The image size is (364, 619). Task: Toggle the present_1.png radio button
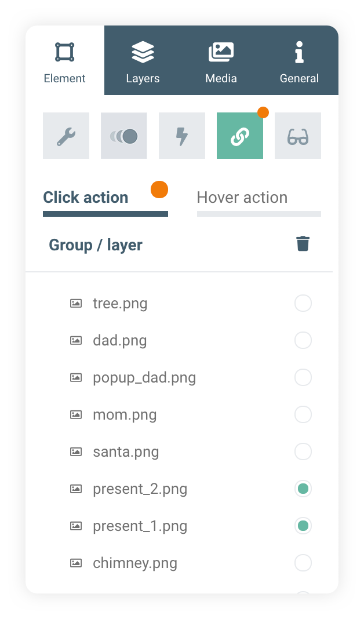(303, 526)
